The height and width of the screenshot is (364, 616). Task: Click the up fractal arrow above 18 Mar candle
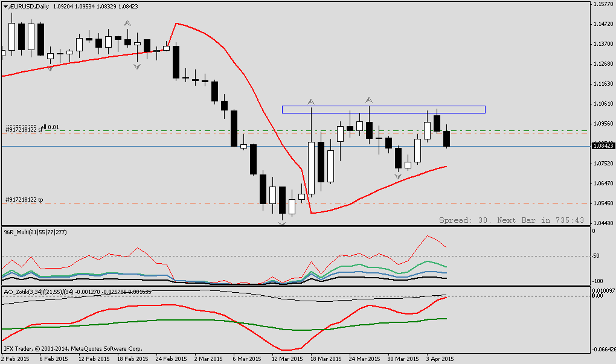(311, 102)
